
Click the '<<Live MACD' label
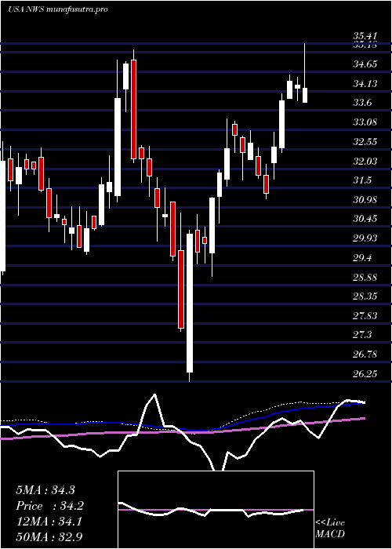tap(330, 529)
